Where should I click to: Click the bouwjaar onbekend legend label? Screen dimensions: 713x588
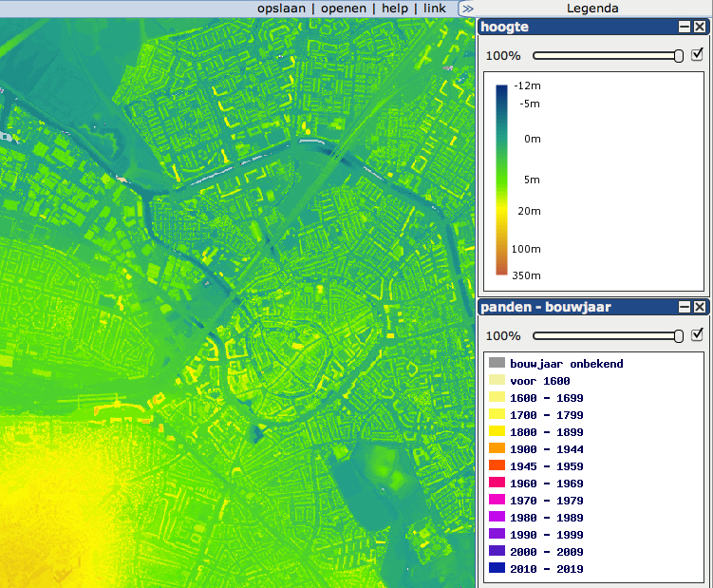pyautogui.click(x=567, y=364)
